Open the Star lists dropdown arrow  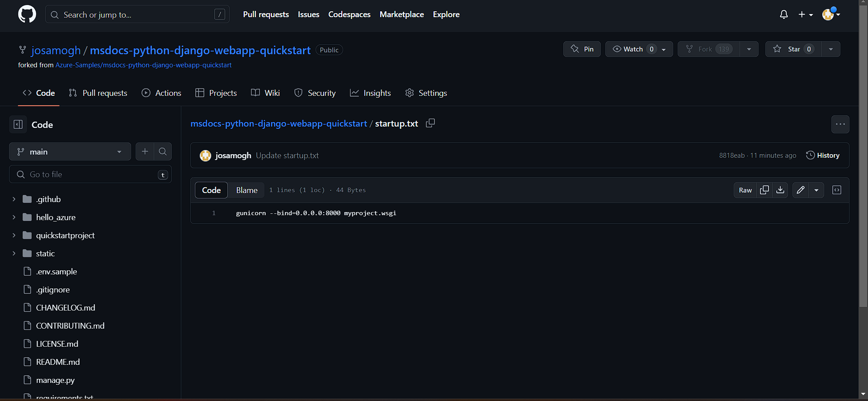coord(831,49)
